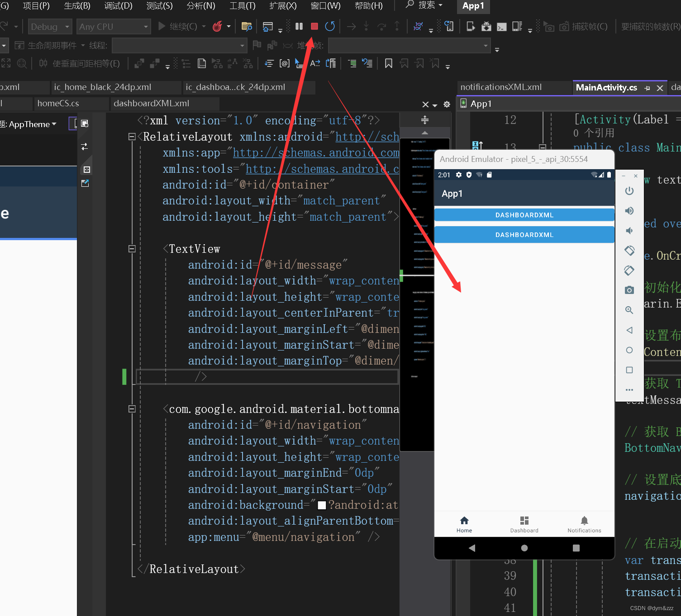This screenshot has width=681, height=616.
Task: Select Notifications in the bottom navigation bar
Action: (584, 524)
